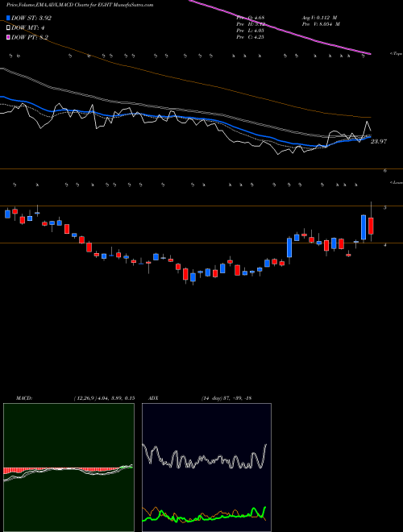
Task: Select the 'DOW ST: 3.92' legend text
Action: pos(31,19)
